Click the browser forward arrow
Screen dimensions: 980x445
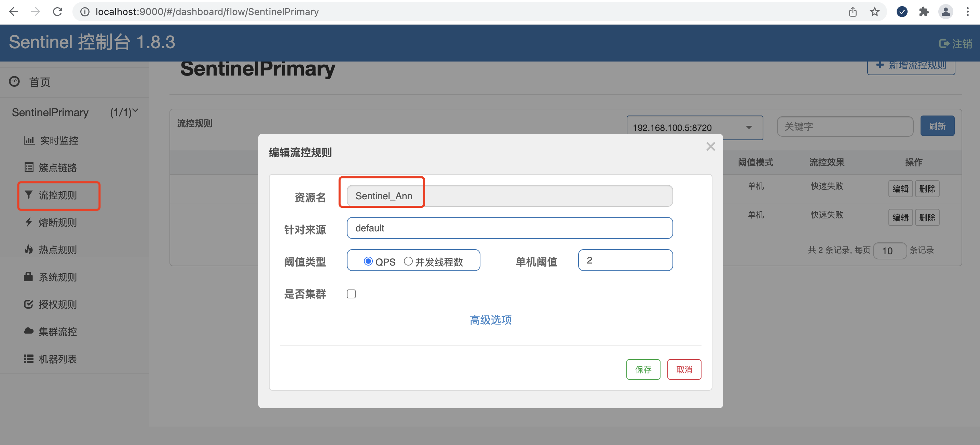[36, 12]
